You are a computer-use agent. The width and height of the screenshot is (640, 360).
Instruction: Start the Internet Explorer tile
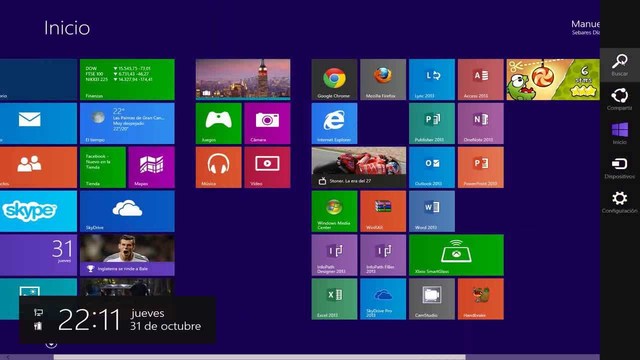coord(334,123)
